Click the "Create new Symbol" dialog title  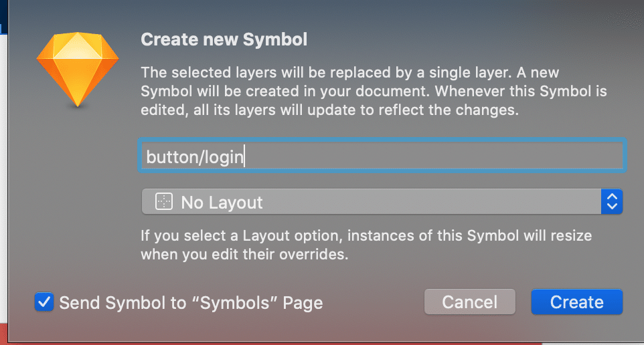pyautogui.click(x=224, y=39)
